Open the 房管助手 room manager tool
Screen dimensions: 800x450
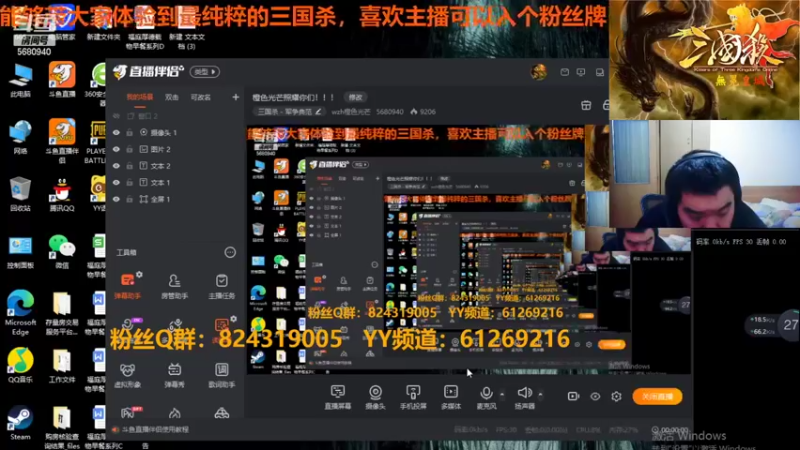pyautogui.click(x=174, y=286)
